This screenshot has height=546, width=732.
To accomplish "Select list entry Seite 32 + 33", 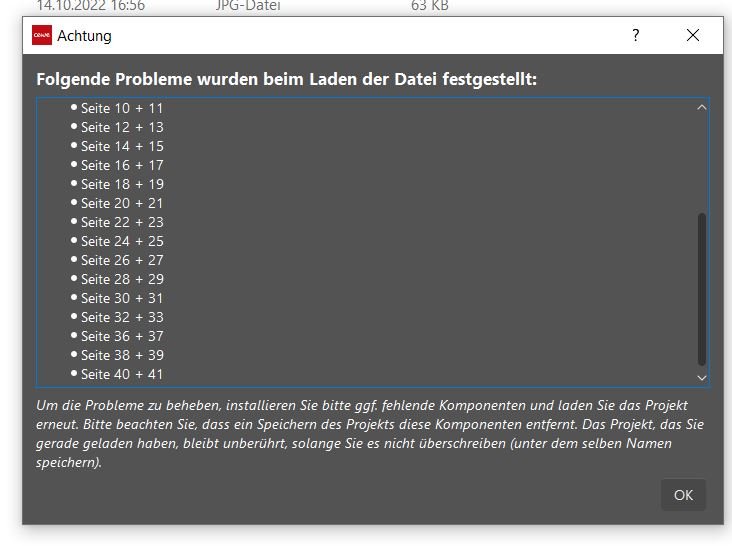I will [122, 317].
